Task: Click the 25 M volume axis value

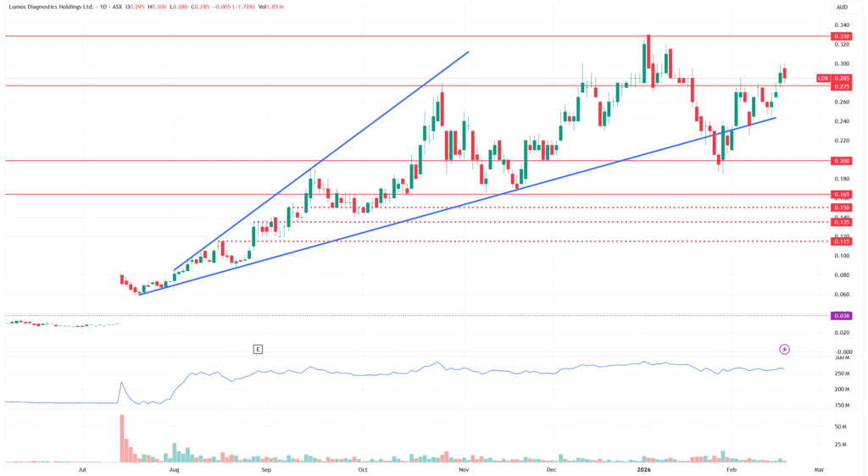Action: pyautogui.click(x=840, y=445)
